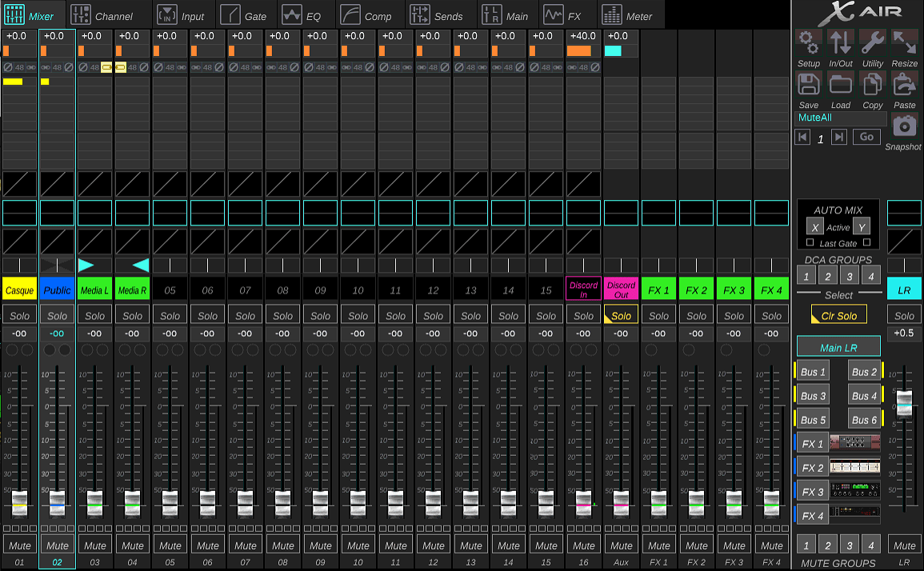The height and width of the screenshot is (571, 924).
Task: Click the Resize arrows icon
Action: pos(905,43)
